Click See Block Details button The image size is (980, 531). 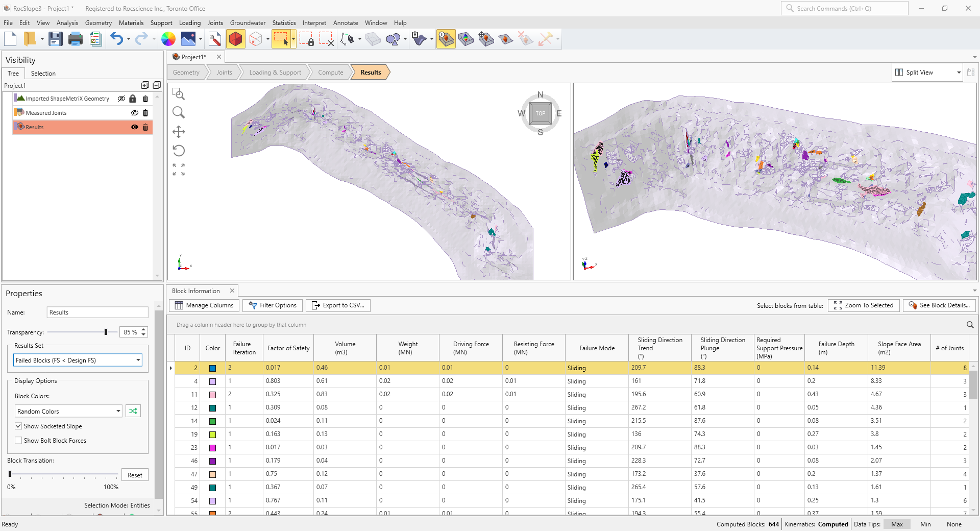[940, 305]
